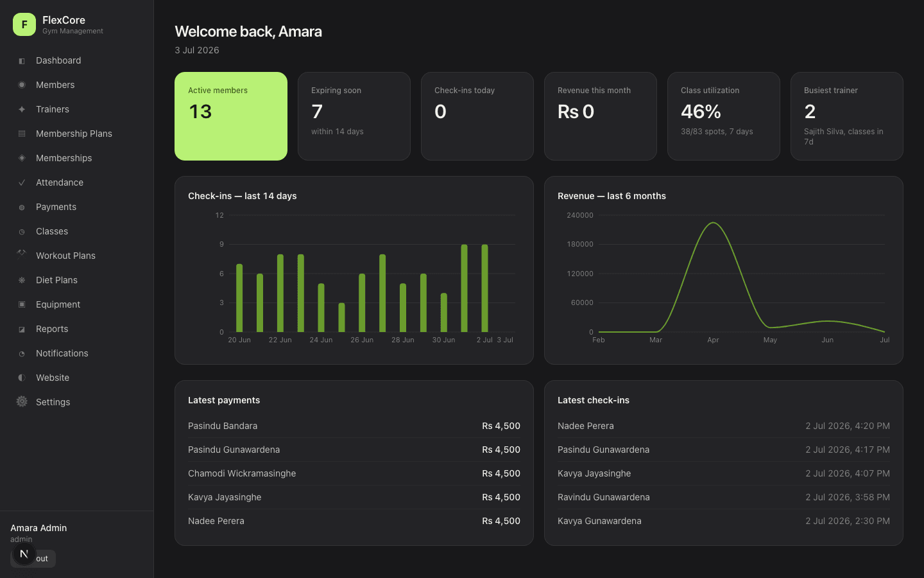Image resolution: width=924 pixels, height=578 pixels.
Task: Go to the Notifications page
Action: point(77,353)
